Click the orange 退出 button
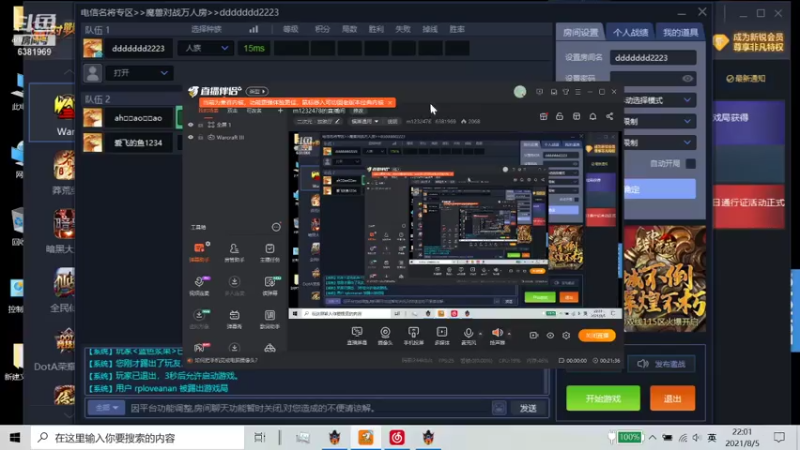Screen dimensions: 800x450 (672, 398)
